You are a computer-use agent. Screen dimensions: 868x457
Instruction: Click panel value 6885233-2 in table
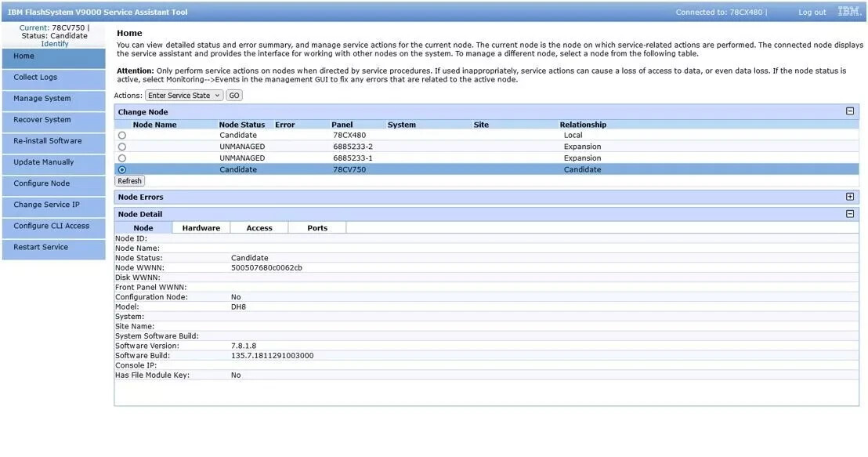click(x=353, y=147)
